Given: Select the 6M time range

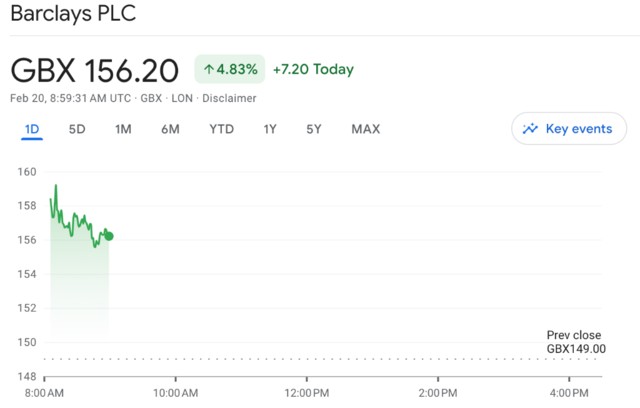Looking at the screenshot, I should click(170, 129).
